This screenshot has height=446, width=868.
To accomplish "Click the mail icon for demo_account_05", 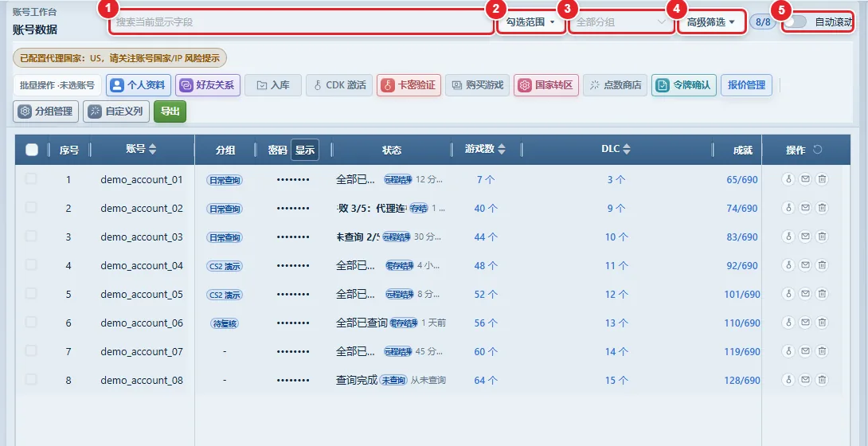I will point(805,294).
